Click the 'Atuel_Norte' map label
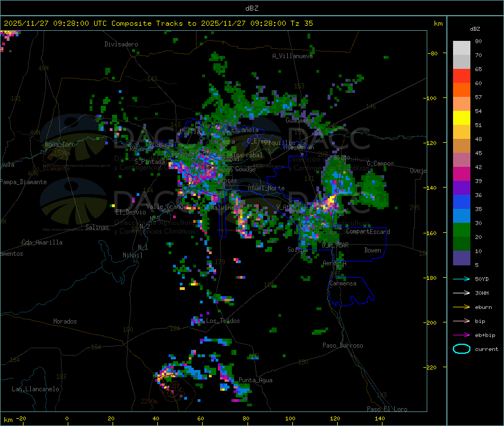This screenshot has width=504, height=426. click(x=266, y=188)
